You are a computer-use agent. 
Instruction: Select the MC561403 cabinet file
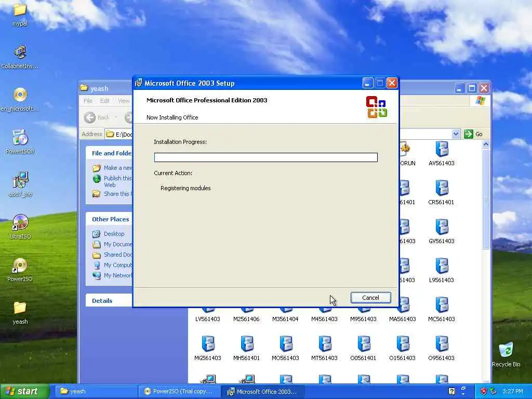coord(442,310)
